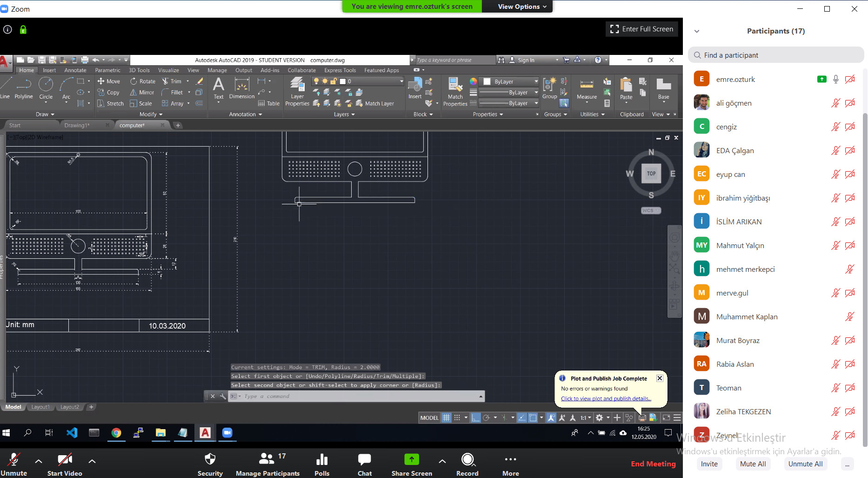Toggle snap mode in AutoCAD status bar
868x478 pixels.
click(x=457, y=417)
